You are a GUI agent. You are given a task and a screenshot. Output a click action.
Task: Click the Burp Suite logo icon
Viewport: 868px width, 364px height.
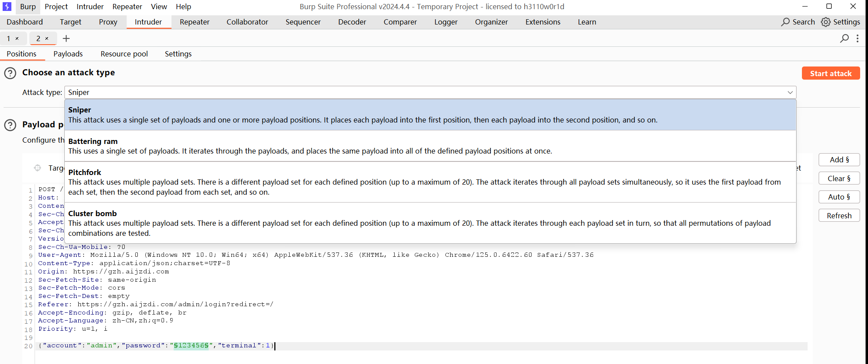[x=7, y=7]
